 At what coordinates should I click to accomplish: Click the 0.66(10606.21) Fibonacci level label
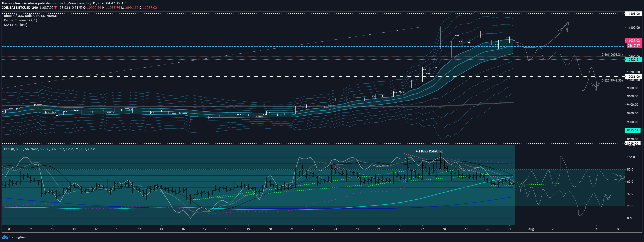point(612,54)
